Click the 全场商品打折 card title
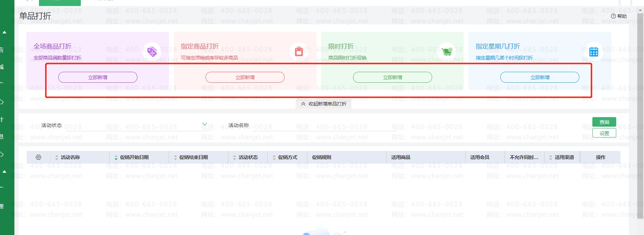Image resolution: width=644 pixels, height=235 pixels. coord(52,46)
